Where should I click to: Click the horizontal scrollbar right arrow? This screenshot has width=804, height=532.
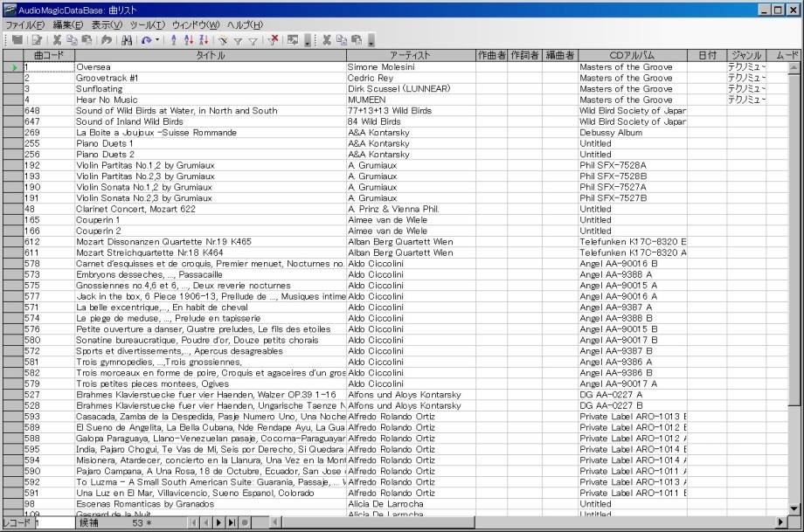(781, 522)
